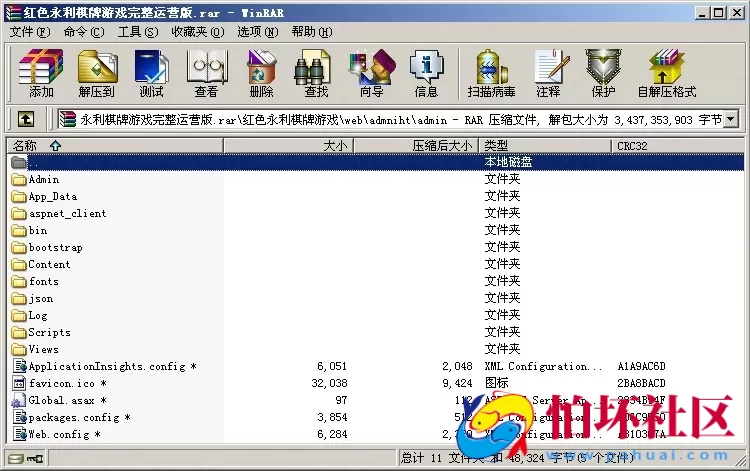Screen dimensions: 750x471
Task: Click CRC32 value A1A9AC6D
Action: [641, 366]
